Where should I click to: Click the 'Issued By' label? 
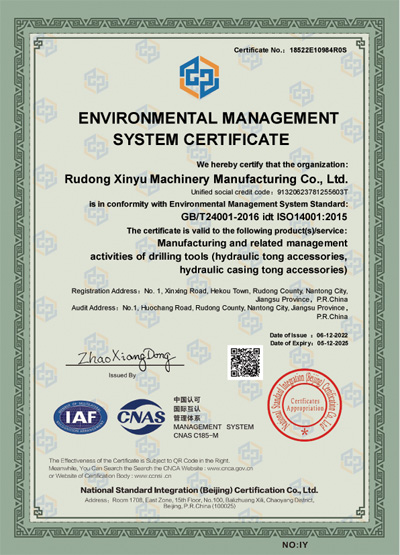(122, 375)
